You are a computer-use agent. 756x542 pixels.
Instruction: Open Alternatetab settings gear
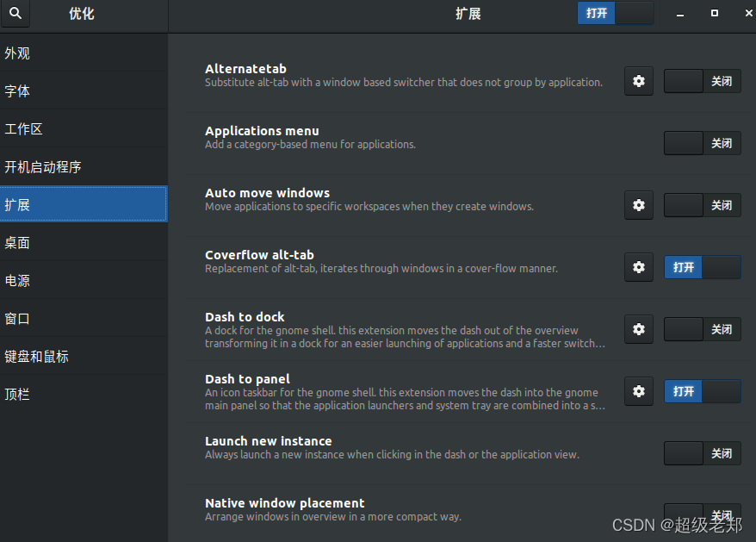[x=638, y=81]
